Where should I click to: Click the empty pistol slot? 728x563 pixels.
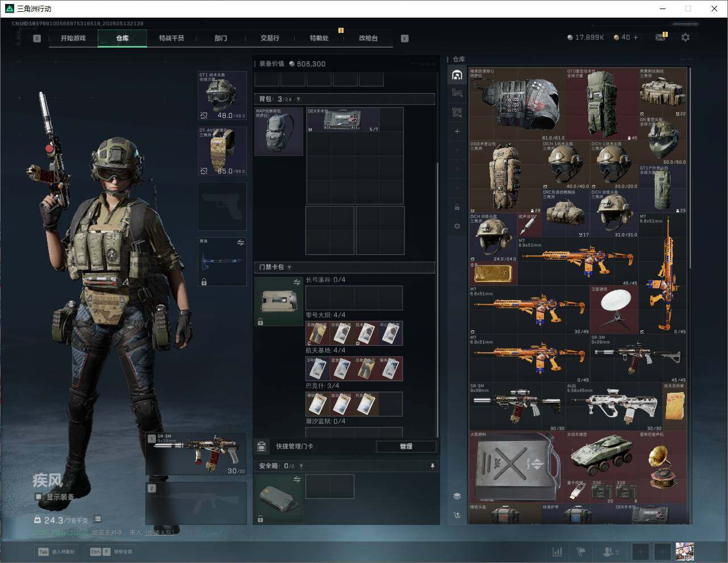pyautogui.click(x=222, y=207)
